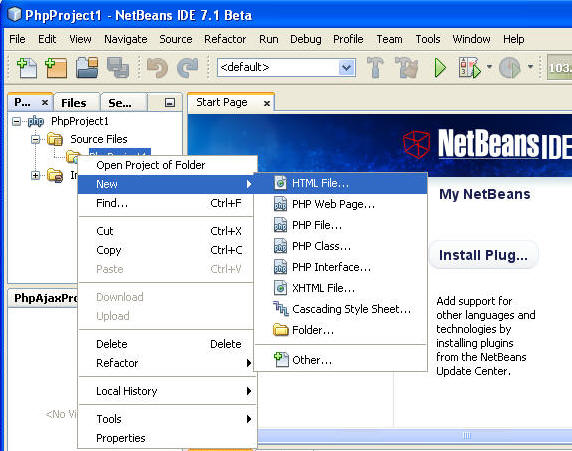
Task: Click the horizontal scrollbar at bottom
Action: pos(414,435)
